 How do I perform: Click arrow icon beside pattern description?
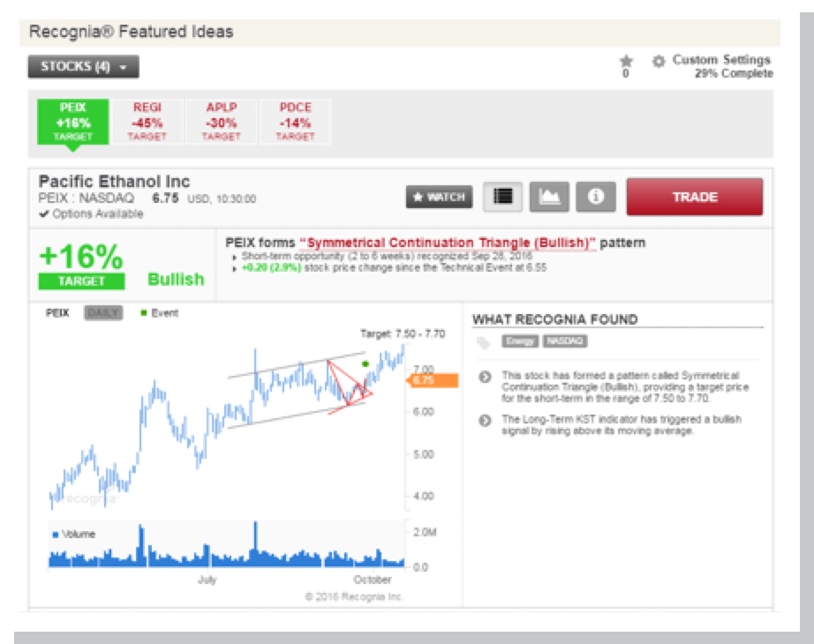(x=485, y=377)
